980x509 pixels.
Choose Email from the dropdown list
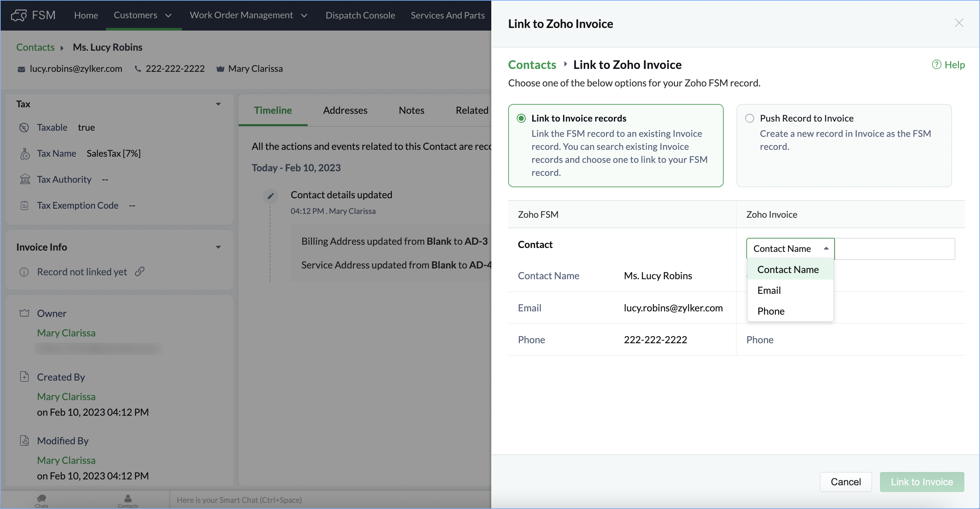coord(790,290)
